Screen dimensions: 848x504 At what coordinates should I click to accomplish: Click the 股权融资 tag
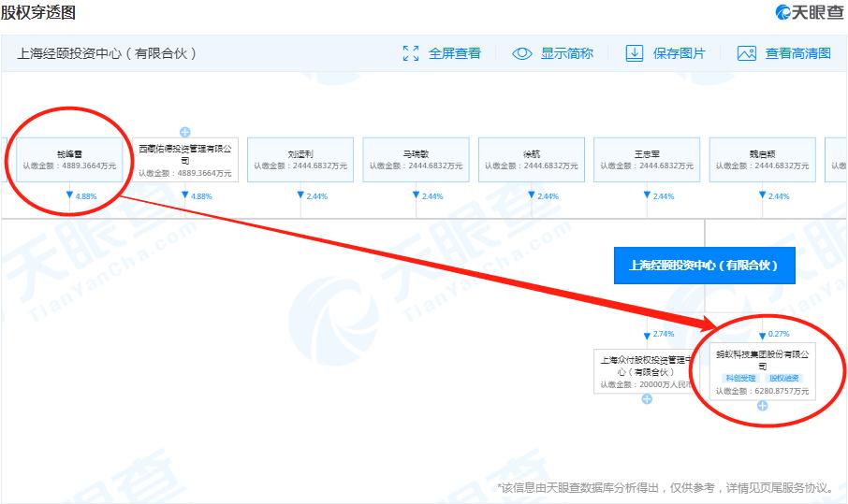coord(784,378)
